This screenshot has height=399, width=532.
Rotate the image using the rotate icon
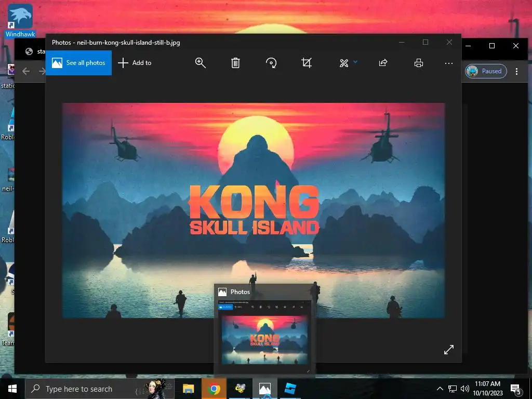pos(271,63)
